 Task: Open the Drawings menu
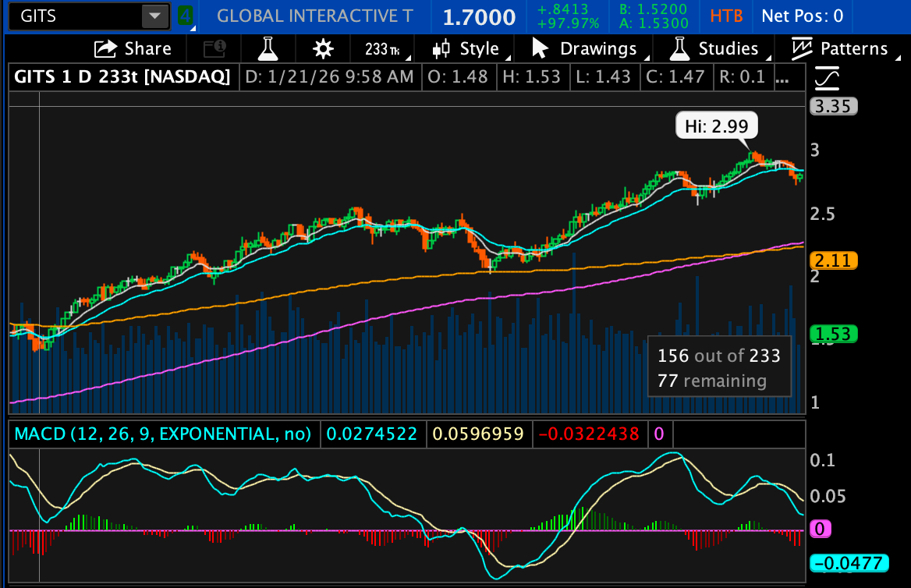(x=585, y=49)
